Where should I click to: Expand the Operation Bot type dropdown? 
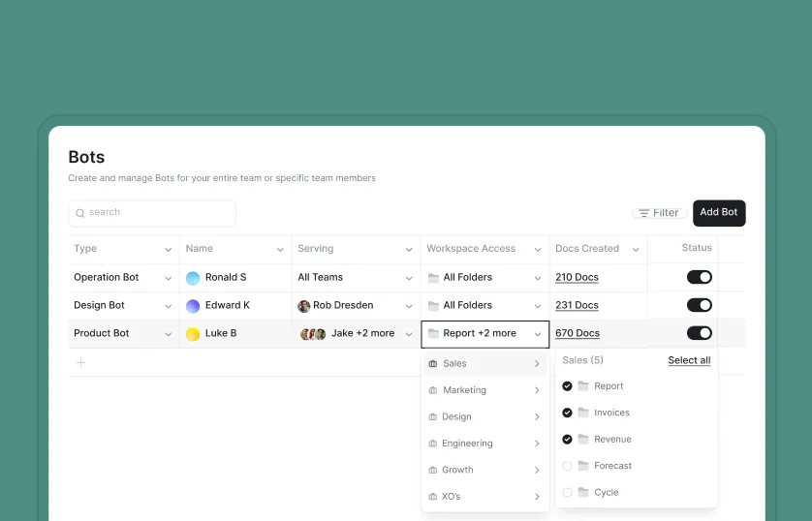click(168, 278)
